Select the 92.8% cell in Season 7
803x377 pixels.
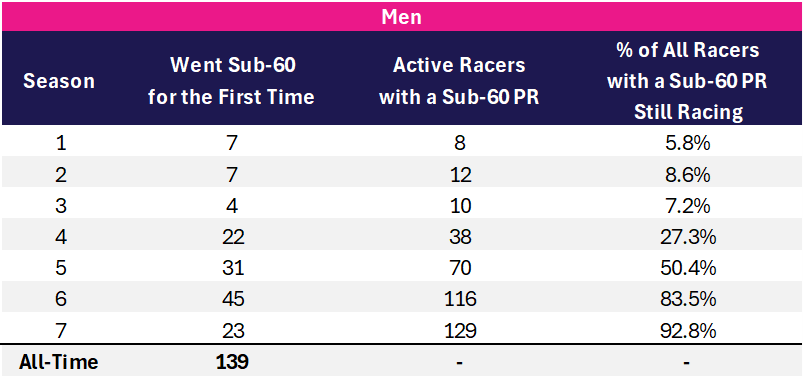click(687, 331)
